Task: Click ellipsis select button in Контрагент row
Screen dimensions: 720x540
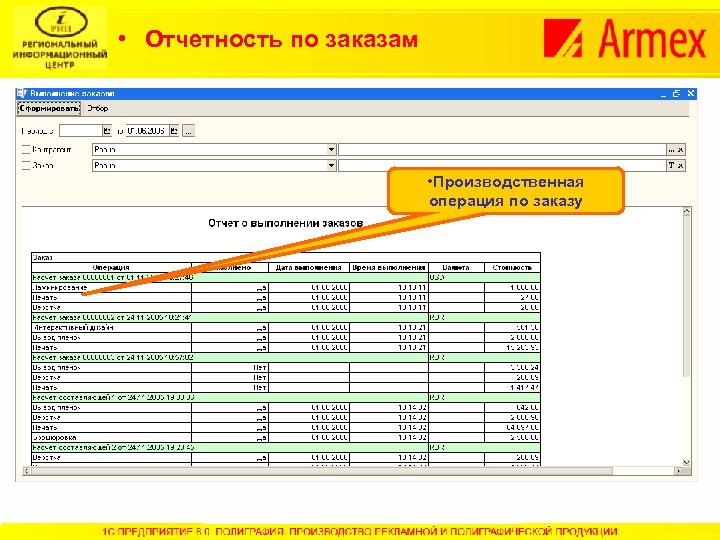Action: point(671,150)
